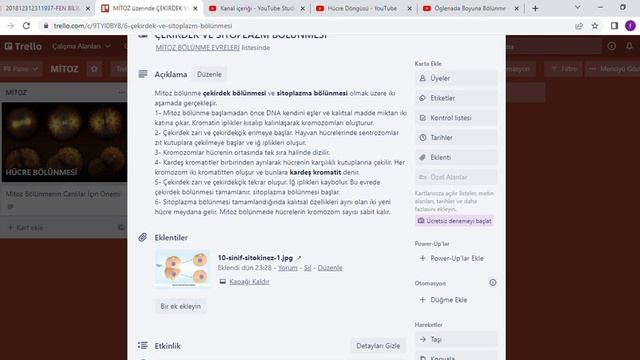Delete the attachment with Sil
The height and width of the screenshot is (360, 640).
(307, 268)
